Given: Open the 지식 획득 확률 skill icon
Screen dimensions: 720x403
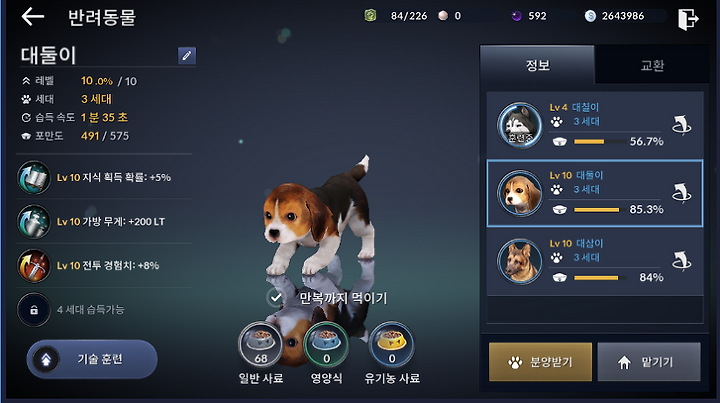Looking at the screenshot, I should (34, 177).
